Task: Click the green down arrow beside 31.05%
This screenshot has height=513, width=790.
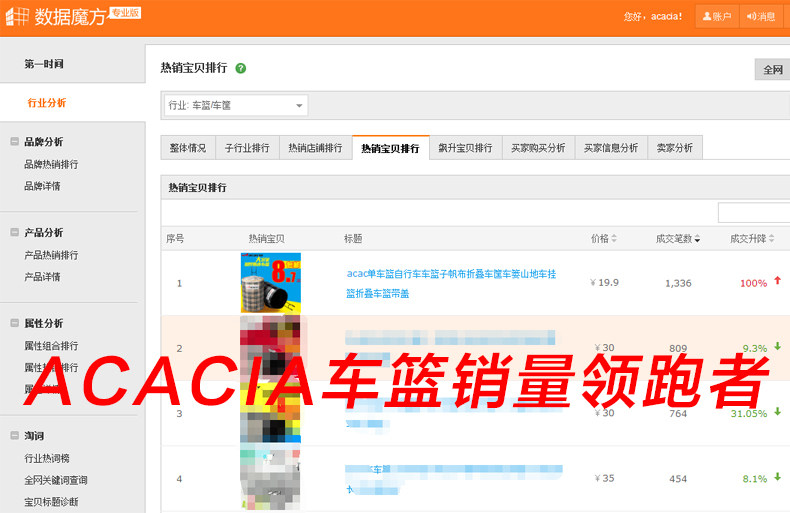Action: point(777,412)
